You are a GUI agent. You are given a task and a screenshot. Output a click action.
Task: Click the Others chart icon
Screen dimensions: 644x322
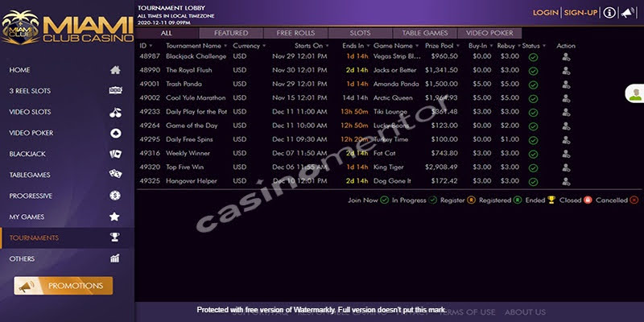click(115, 258)
